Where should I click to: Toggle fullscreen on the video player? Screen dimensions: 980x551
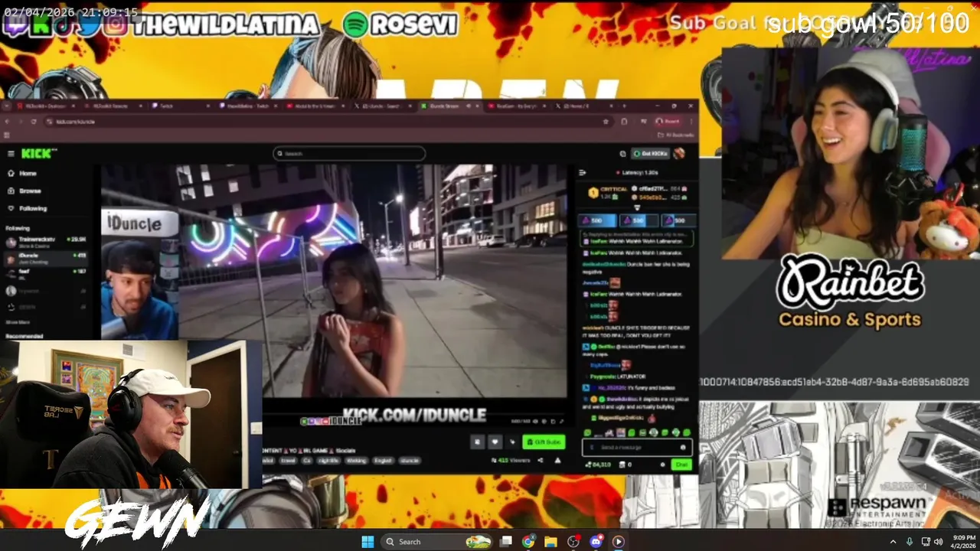point(562,421)
